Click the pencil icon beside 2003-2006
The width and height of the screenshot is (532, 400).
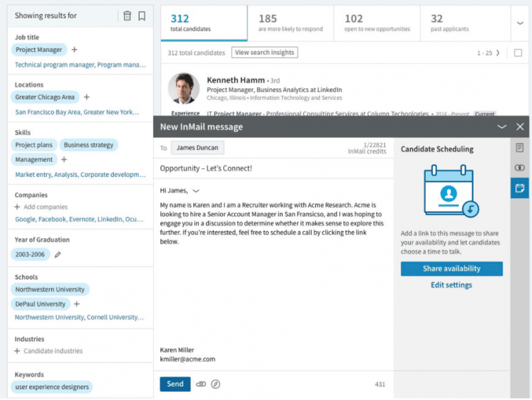[58, 254]
